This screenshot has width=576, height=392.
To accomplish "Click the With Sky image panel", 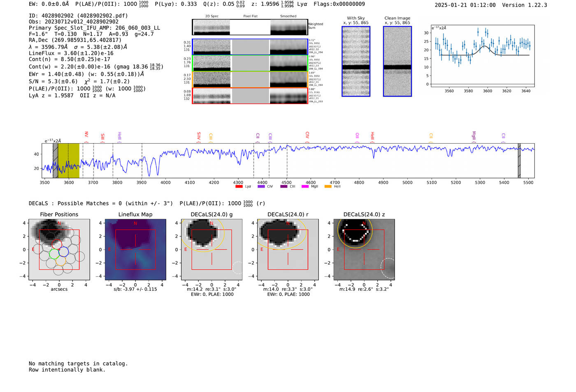I will click(356, 61).
